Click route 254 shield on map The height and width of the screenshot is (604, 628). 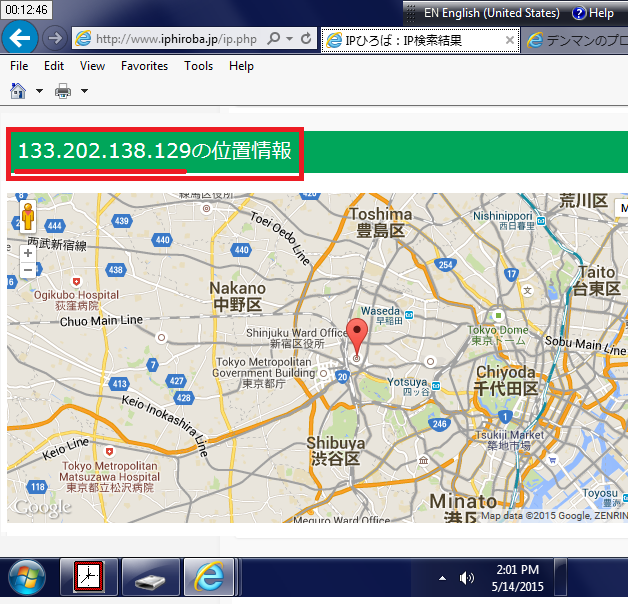(445, 265)
